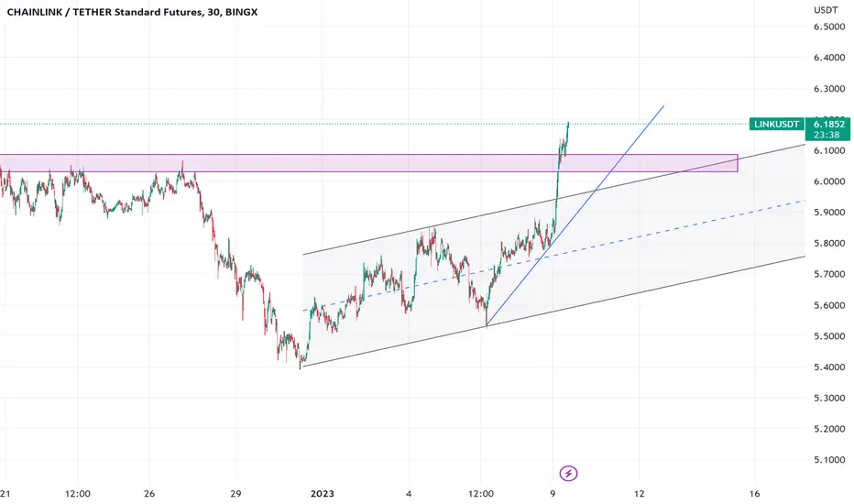Image resolution: width=854 pixels, height=504 pixels.
Task: Click the LINKUSDT price label tag
Action: [776, 125]
